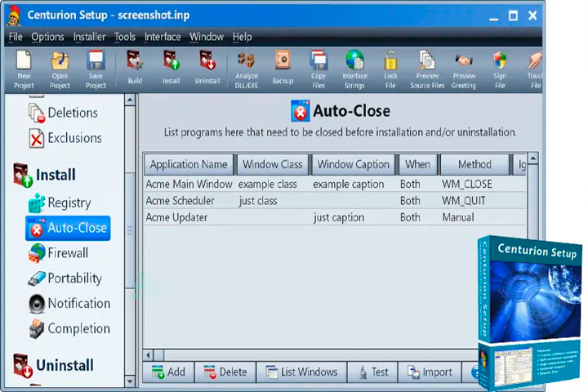588x392 pixels.
Task: Click the Window Caption column header
Action: click(354, 164)
